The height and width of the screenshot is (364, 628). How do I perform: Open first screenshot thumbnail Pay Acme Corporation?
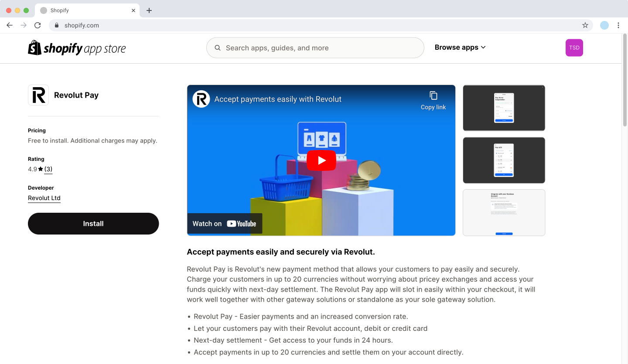[x=504, y=108]
